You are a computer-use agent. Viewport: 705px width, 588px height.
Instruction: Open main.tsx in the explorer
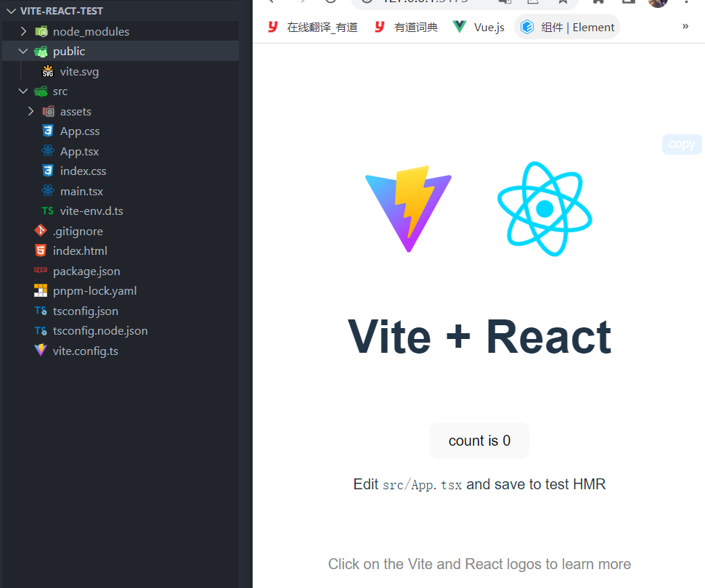82,191
